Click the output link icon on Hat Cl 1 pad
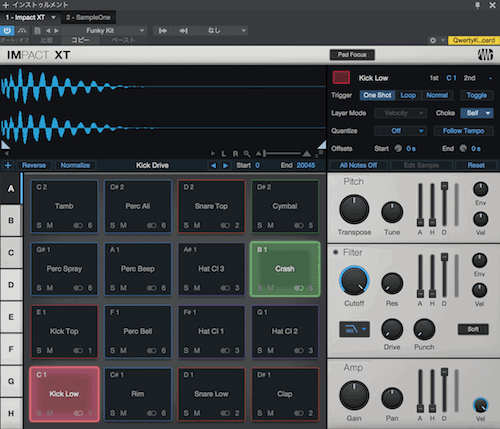 (225, 350)
